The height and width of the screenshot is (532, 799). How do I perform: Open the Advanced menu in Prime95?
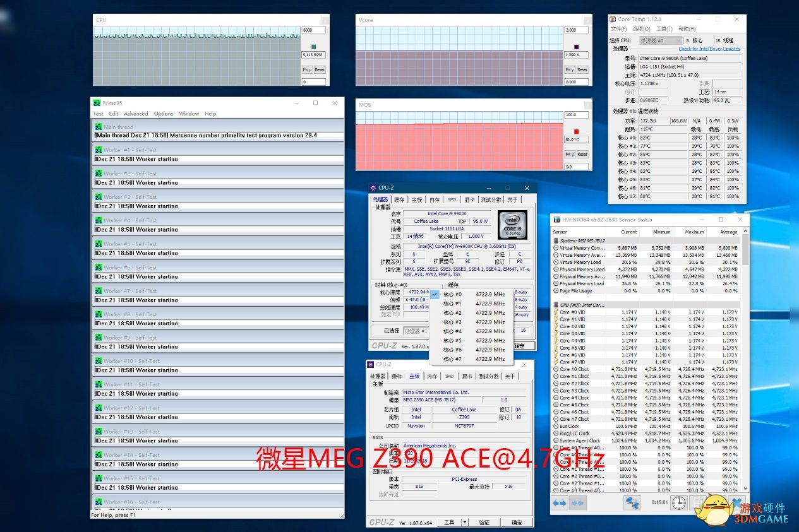(136, 114)
